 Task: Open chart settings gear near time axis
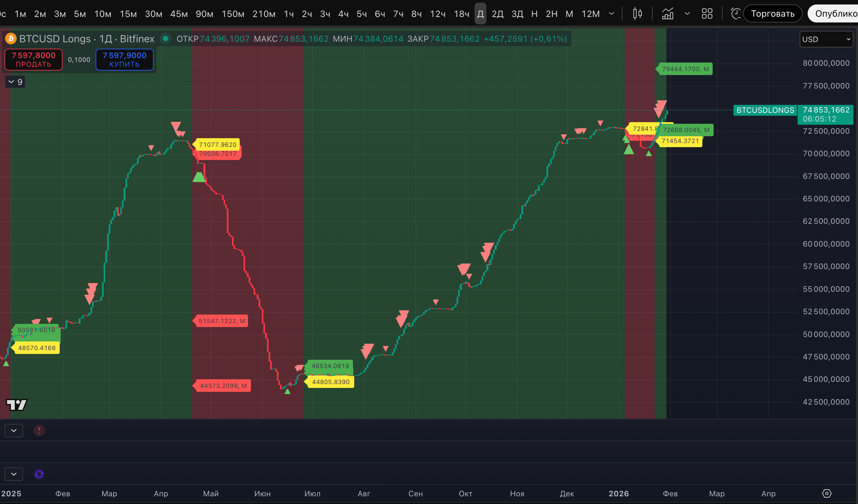[x=827, y=493]
